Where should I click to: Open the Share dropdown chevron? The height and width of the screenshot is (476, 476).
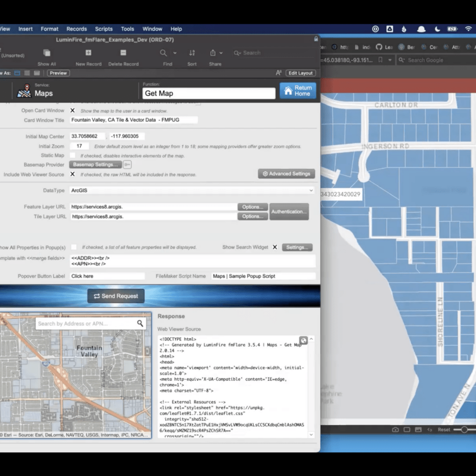[221, 53]
